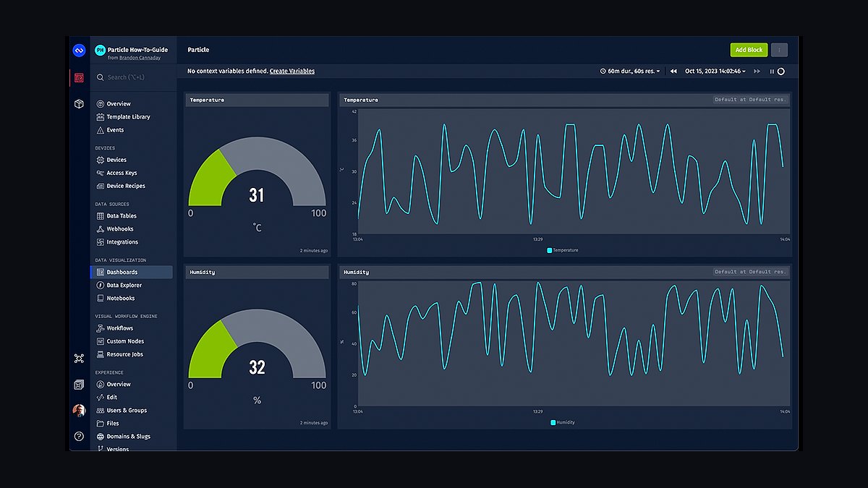Viewport: 868px width, 488px height.
Task: Click the circular live refresh indicator
Action: pos(780,72)
